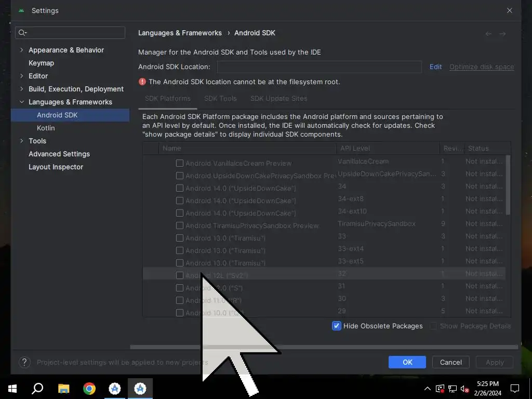Click the Cancel button
Screen dimensions: 532x399
coord(450,362)
